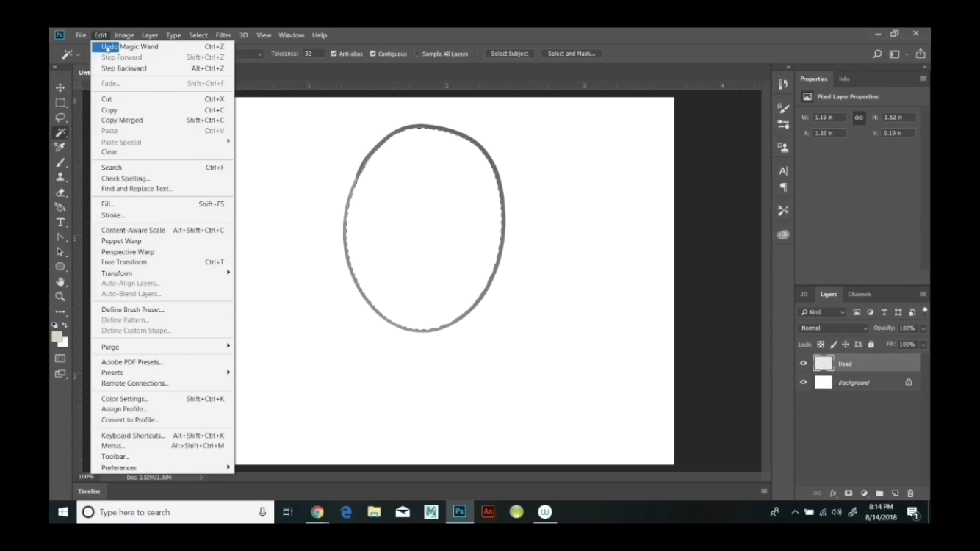Viewport: 980px width, 551px height.
Task: Click the link width/height ratio icon
Action: [x=857, y=117]
